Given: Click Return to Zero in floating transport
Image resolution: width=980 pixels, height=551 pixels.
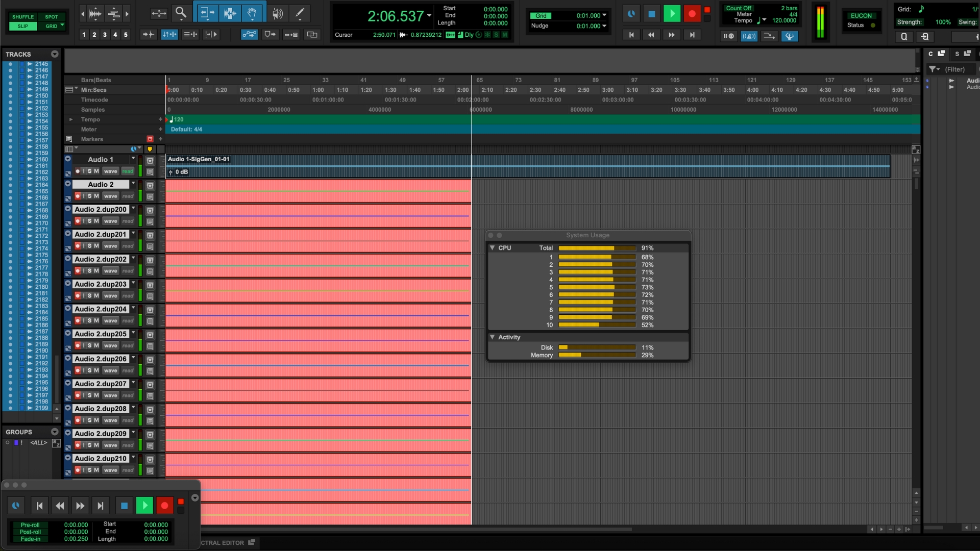Looking at the screenshot, I should [39, 506].
